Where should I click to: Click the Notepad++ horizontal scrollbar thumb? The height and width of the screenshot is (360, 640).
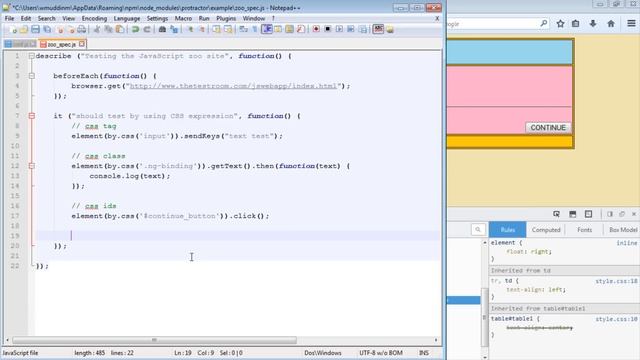pyautogui.click(x=154, y=340)
